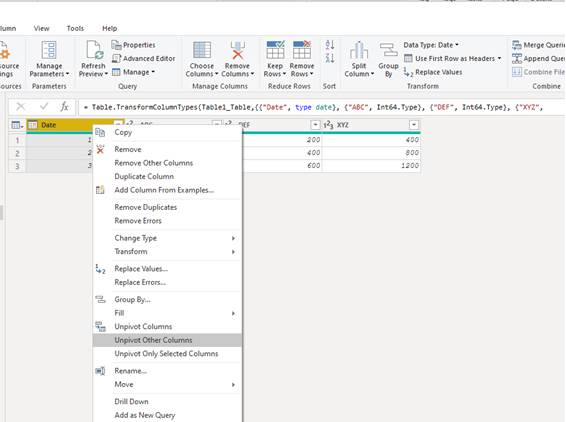Click Use First Row as Headers
The image size is (566, 422).
coord(454,58)
